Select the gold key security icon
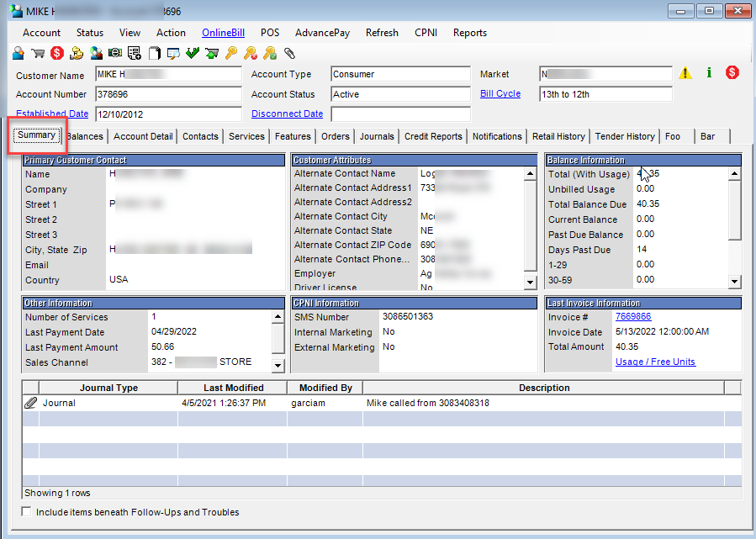 pyautogui.click(x=231, y=52)
